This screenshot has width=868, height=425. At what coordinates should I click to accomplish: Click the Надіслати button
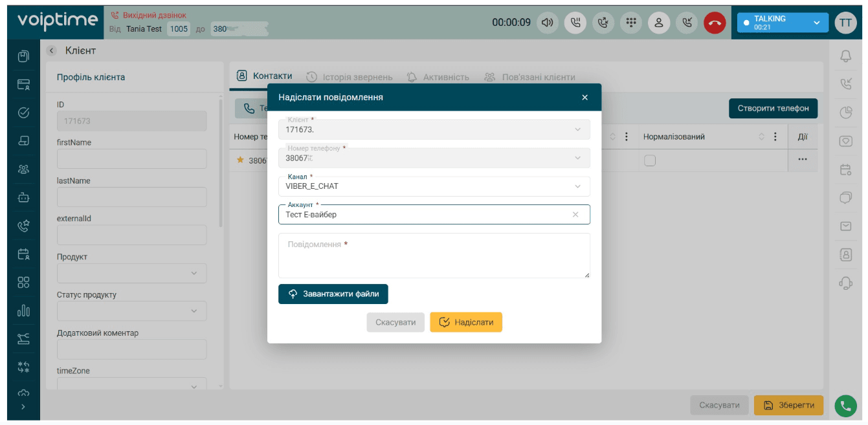(466, 322)
